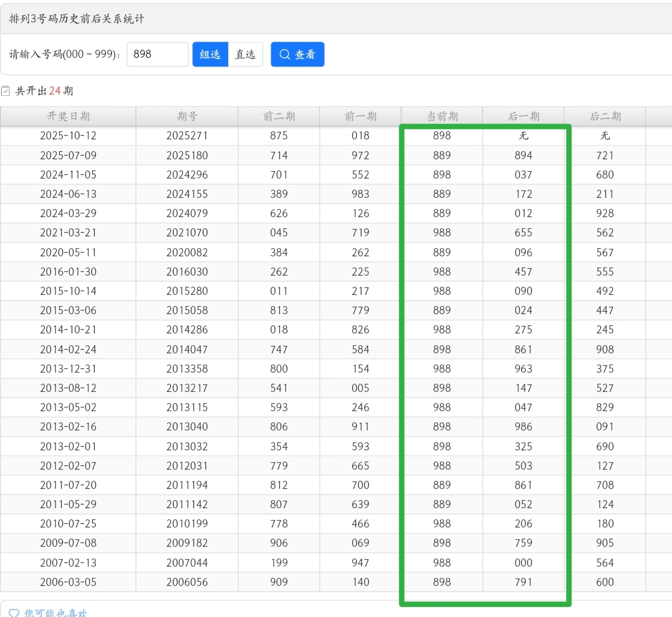Click issue number 2007044
Viewport: 672px width, 617px height.
click(x=187, y=563)
